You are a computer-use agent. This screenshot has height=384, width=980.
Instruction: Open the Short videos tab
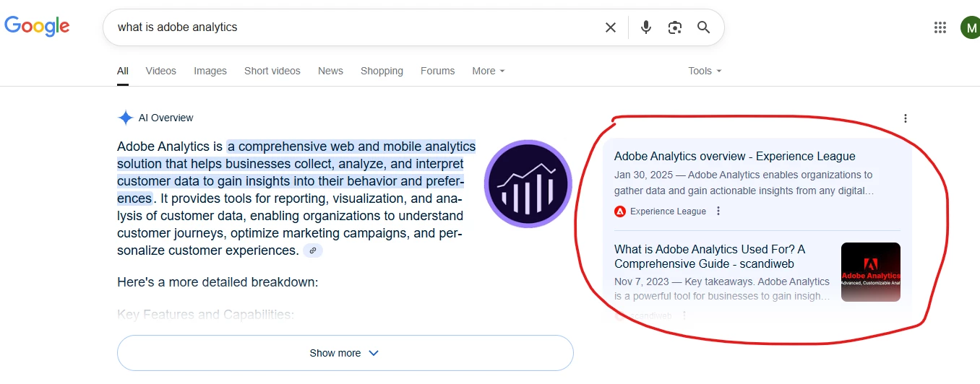(272, 71)
